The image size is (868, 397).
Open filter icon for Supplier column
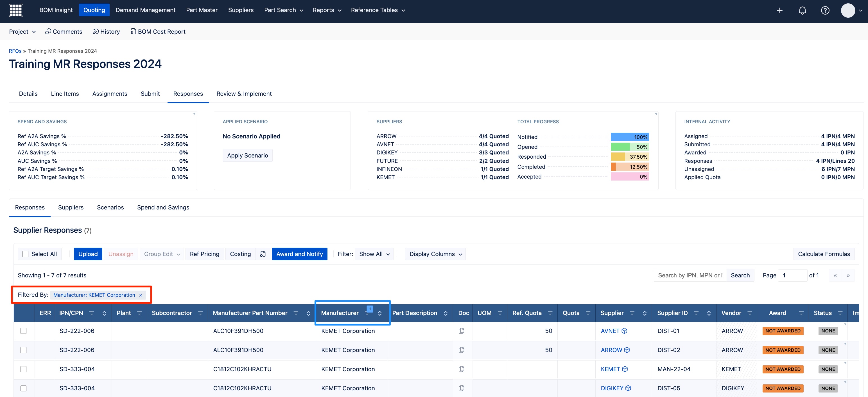632,313
